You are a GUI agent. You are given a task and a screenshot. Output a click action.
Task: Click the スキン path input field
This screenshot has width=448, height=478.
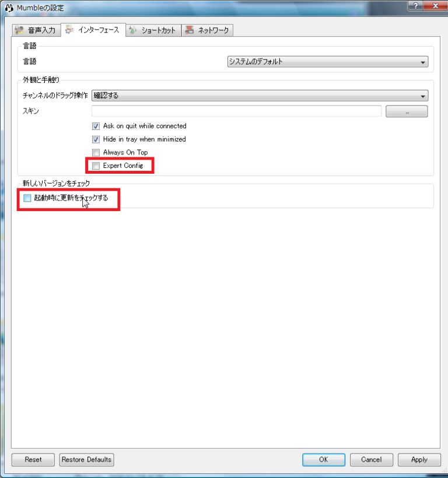pos(236,111)
